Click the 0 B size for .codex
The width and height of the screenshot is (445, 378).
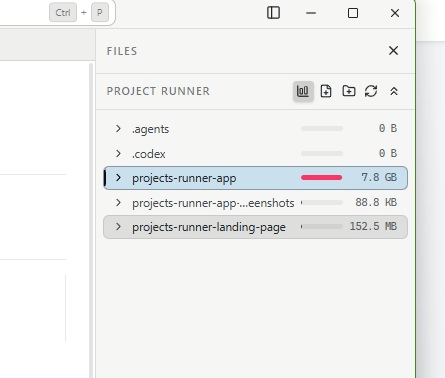click(x=388, y=153)
